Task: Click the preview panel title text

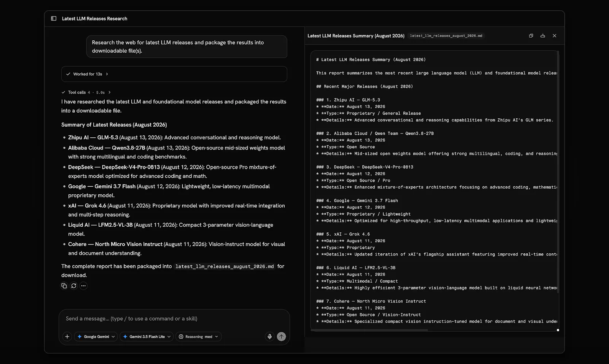Action: [356, 36]
